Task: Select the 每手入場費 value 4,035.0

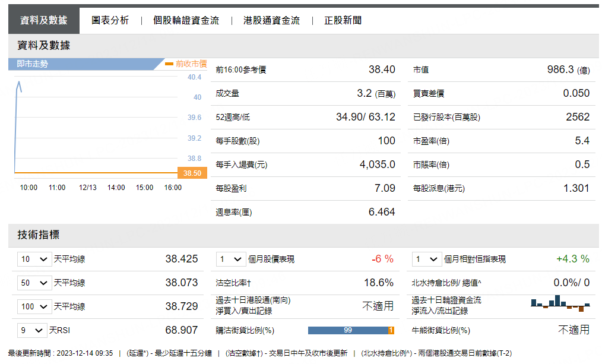Action: click(378, 164)
